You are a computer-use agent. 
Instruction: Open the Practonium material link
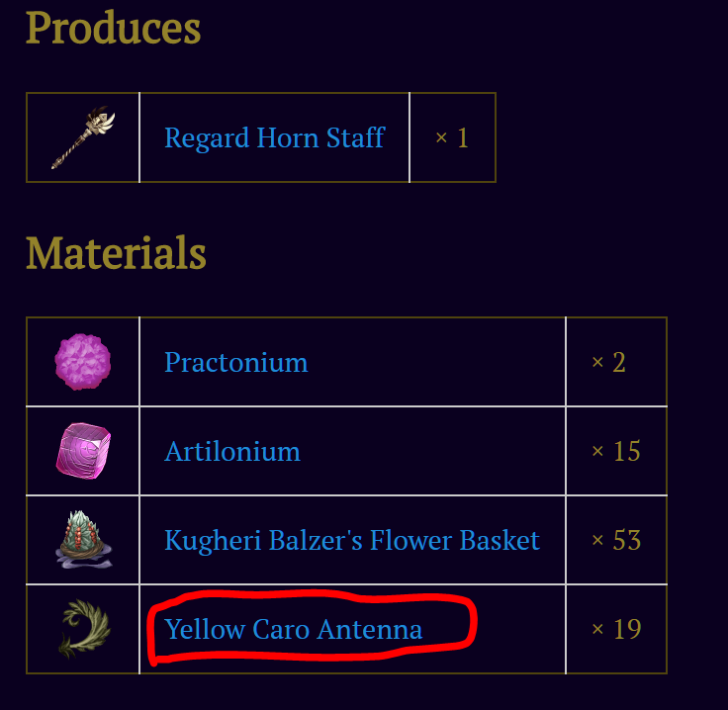235,362
